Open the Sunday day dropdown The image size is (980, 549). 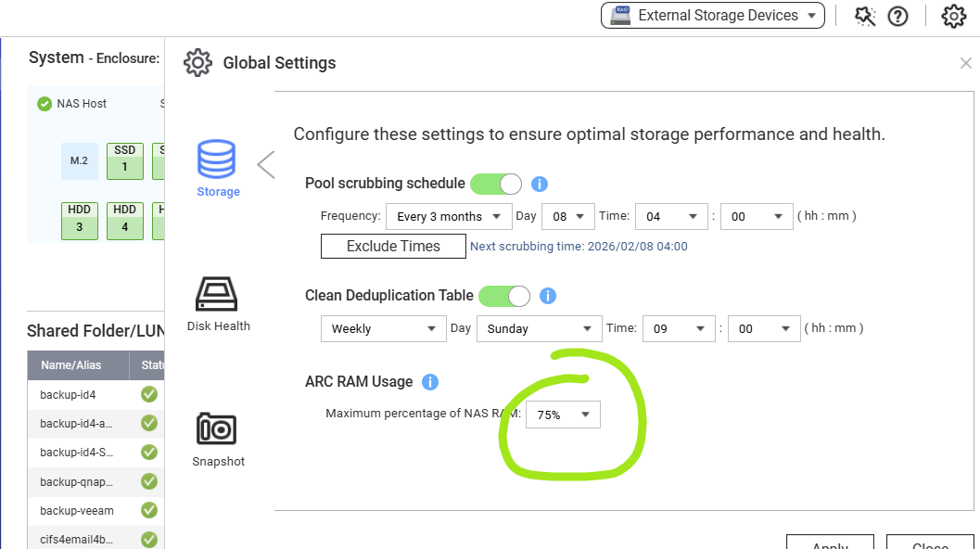point(539,328)
